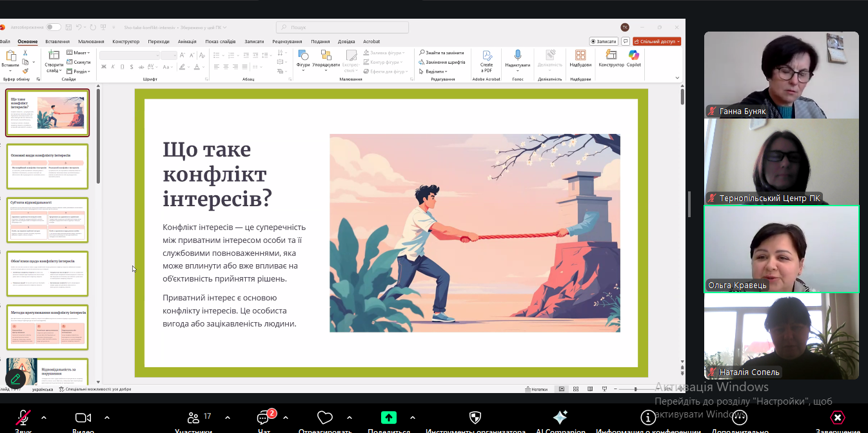Image resolution: width=868 pixels, height=433 pixels.
Task: Expand the Макет layout dropdown
Action: pyautogui.click(x=80, y=53)
